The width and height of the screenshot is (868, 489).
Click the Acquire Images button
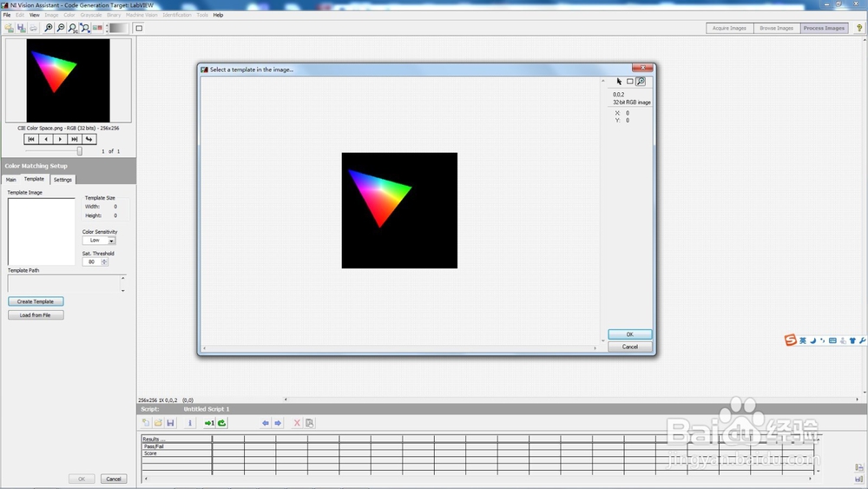[x=729, y=29]
